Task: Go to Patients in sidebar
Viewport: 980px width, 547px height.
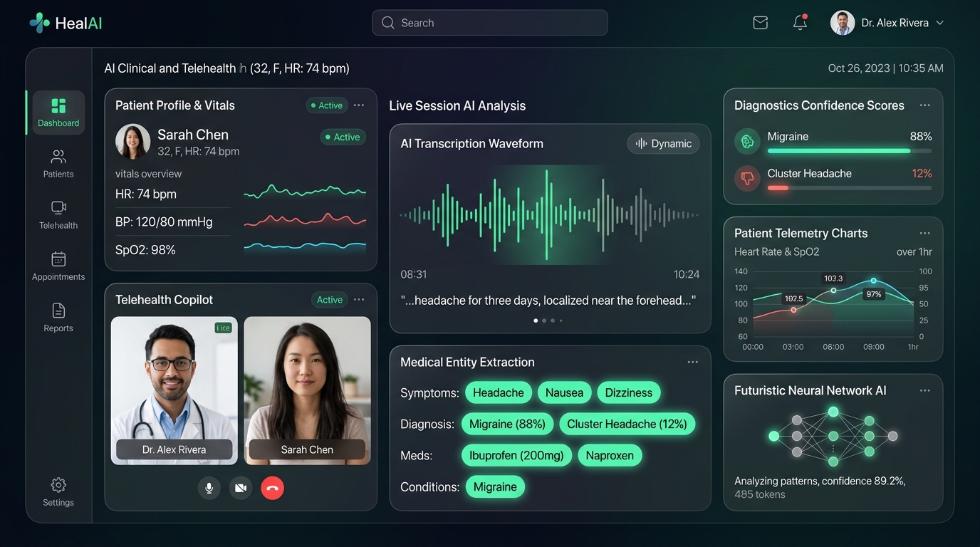Action: click(58, 164)
